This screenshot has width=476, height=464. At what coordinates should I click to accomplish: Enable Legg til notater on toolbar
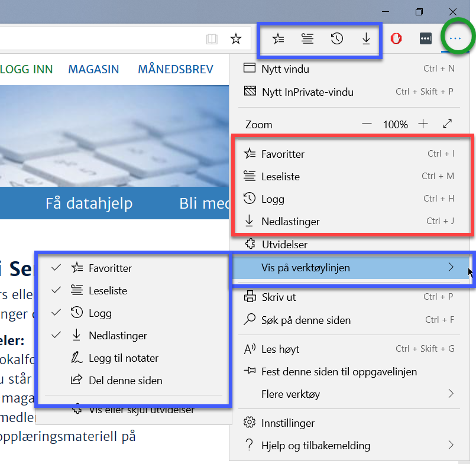(x=123, y=358)
